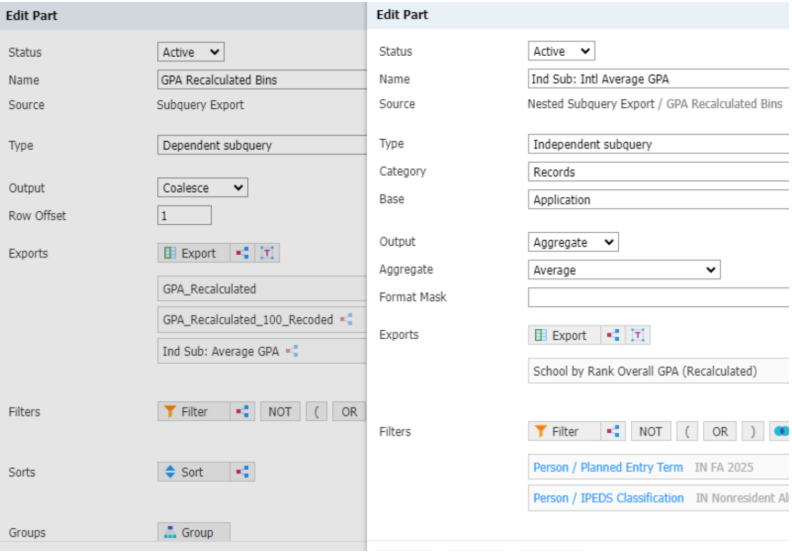This screenshot has width=792, height=554.
Task: Click subquery icon on Ind Sub: Average GPA export
Action: pyautogui.click(x=293, y=351)
